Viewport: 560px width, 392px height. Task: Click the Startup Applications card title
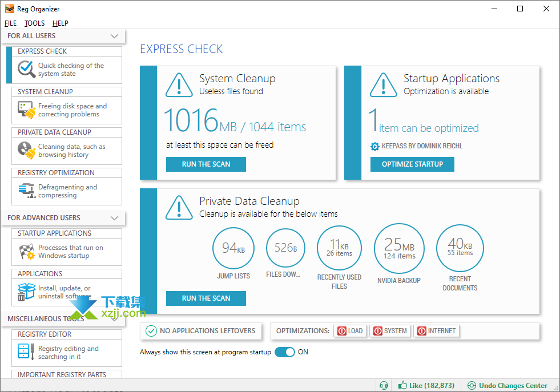coord(452,79)
